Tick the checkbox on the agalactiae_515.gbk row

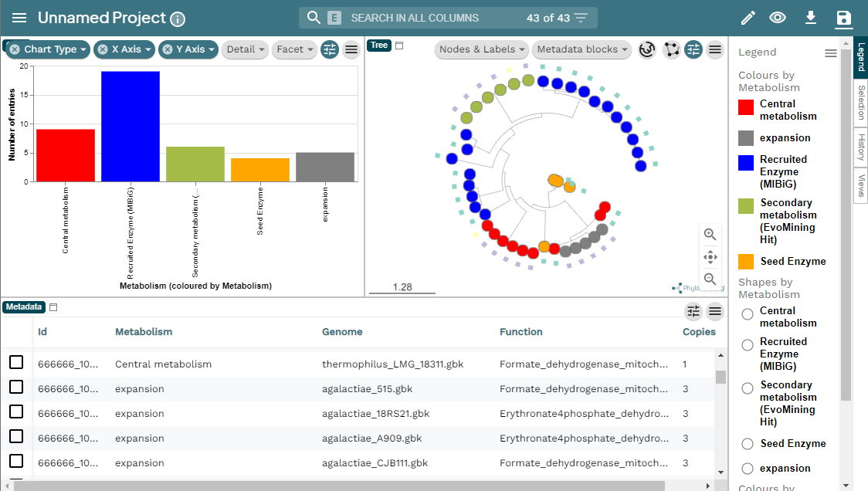(x=16, y=388)
